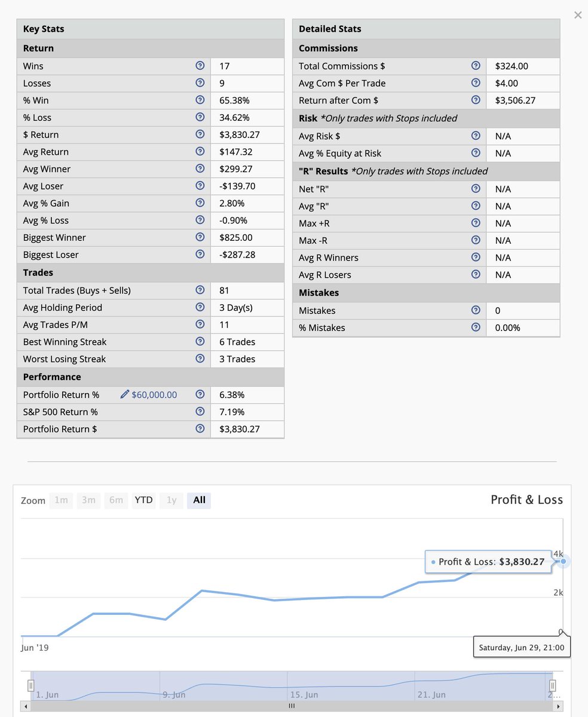Screen dimensions: 588x717
Task: Toggle the 1m zoom range
Action: [x=61, y=500]
